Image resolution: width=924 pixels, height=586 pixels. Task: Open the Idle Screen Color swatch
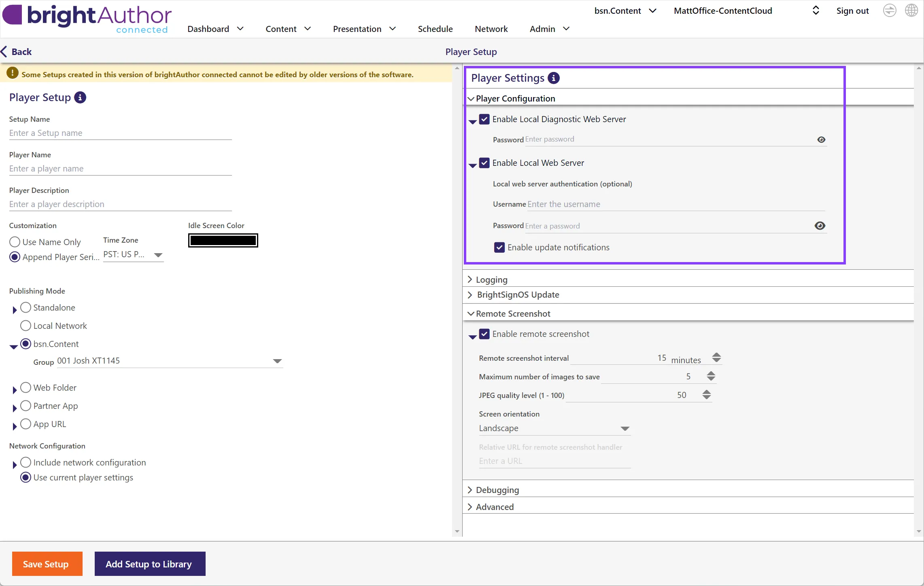coord(223,241)
